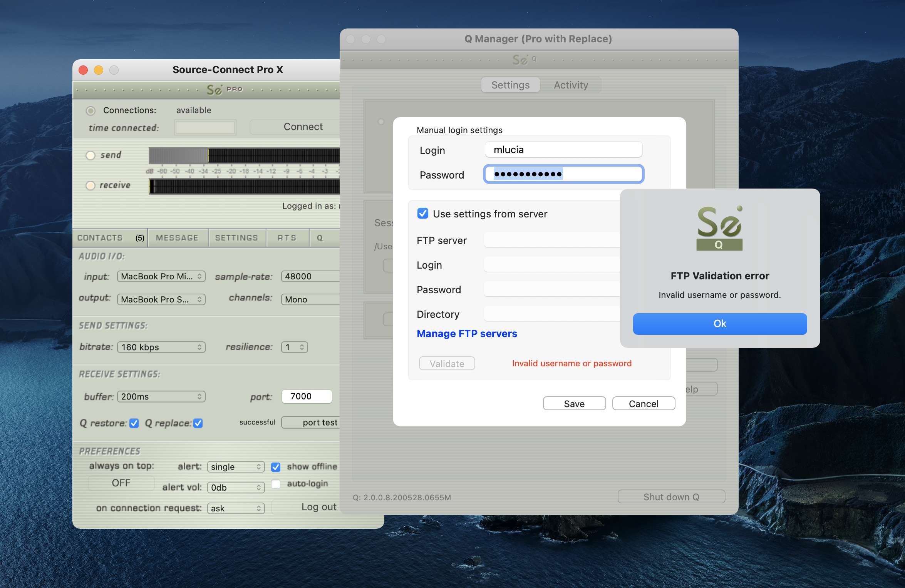Open the Manage FTP servers link

pos(467,334)
